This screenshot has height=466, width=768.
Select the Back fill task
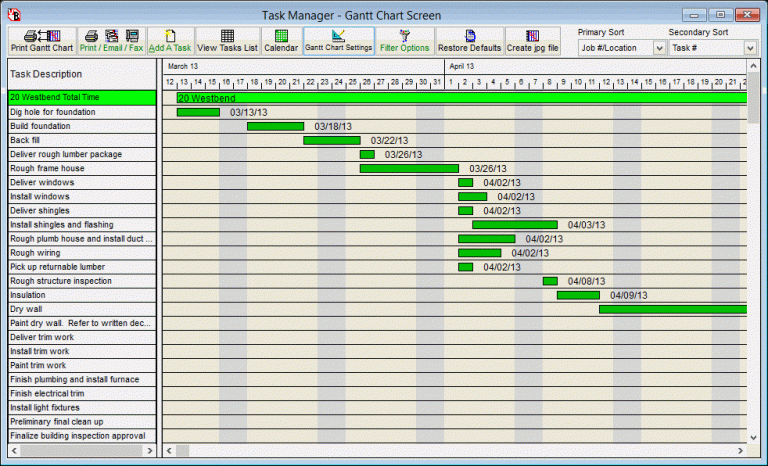pyautogui.click(x=82, y=141)
